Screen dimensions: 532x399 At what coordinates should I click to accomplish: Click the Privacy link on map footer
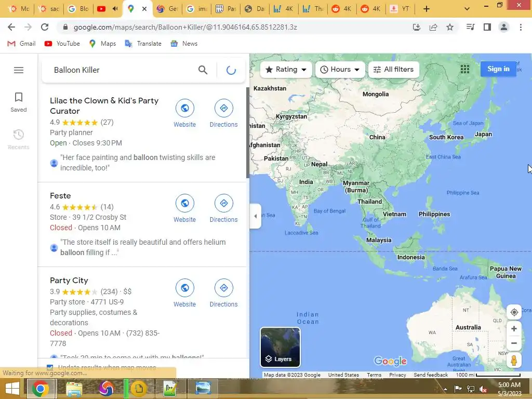[x=397, y=375]
